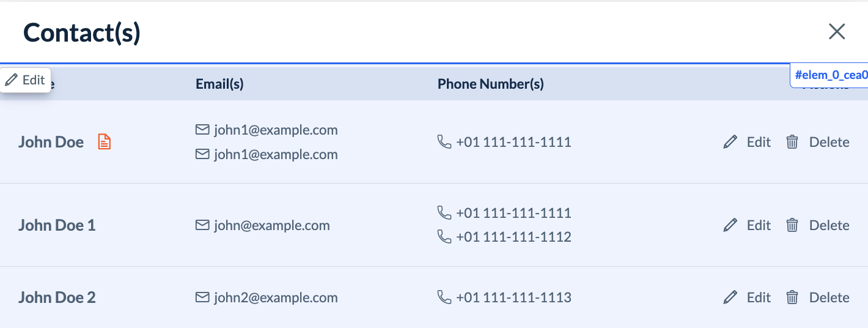
Task: Click pencil icon in John Doe 1 row
Action: coord(730,225)
